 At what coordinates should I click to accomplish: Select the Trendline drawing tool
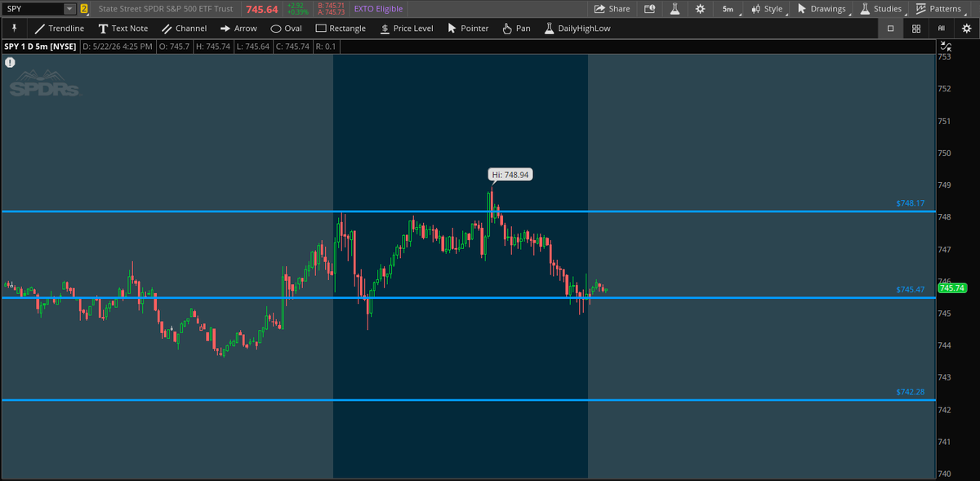tap(60, 28)
